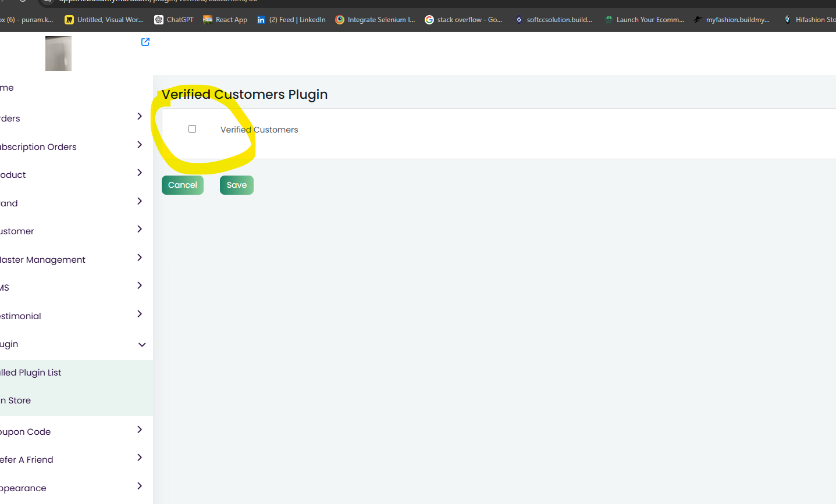Image resolution: width=836 pixels, height=504 pixels.
Task: Open the ChatGPT bookmark
Action: (174, 20)
